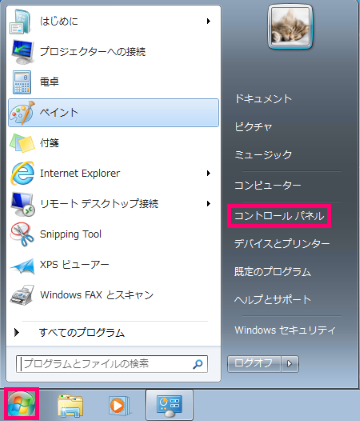Click the 電卓 label text

[x=49, y=82]
